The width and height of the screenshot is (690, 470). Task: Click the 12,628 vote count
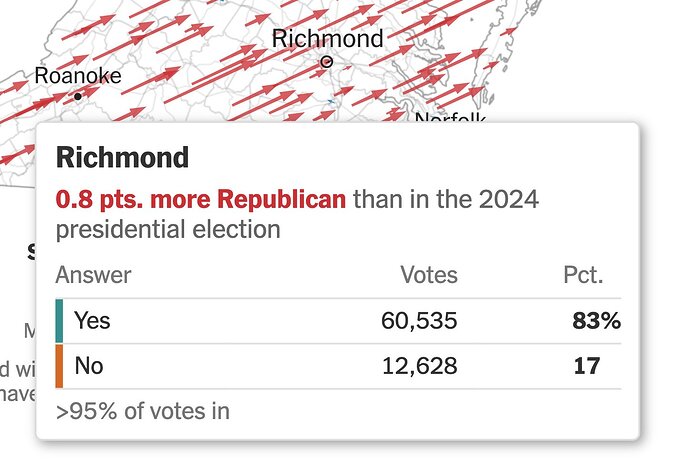419,366
